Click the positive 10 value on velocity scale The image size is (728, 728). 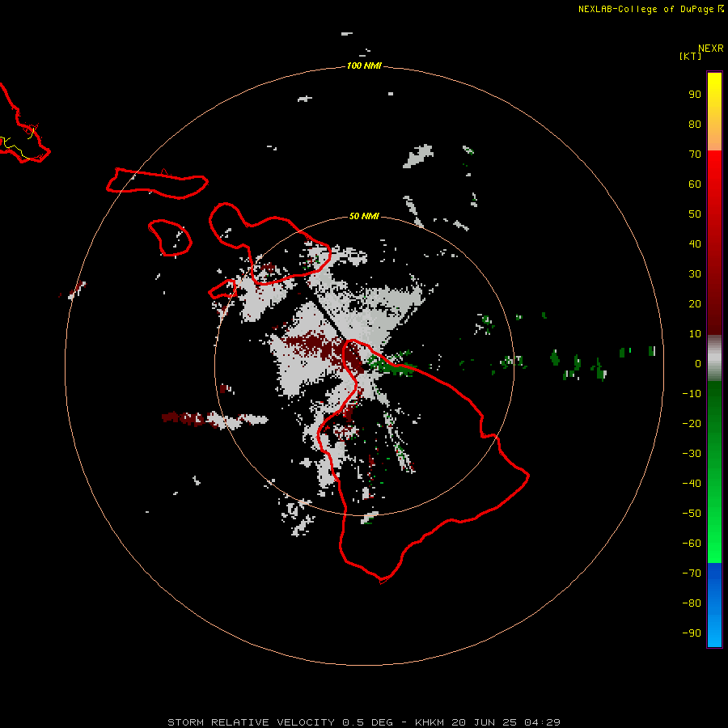[695, 334]
